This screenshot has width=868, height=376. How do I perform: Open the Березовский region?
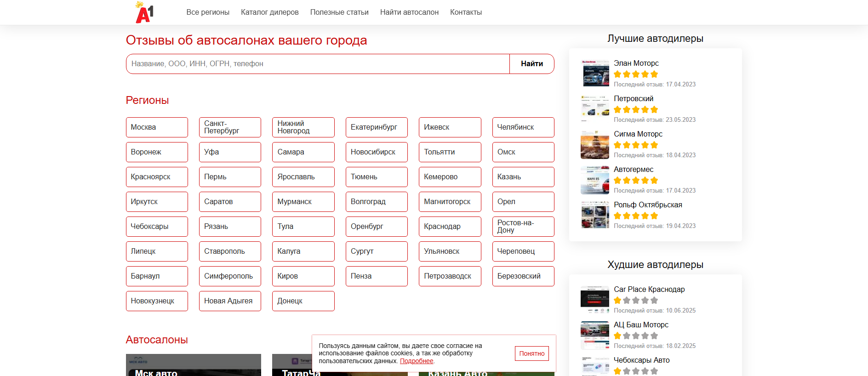523,276
